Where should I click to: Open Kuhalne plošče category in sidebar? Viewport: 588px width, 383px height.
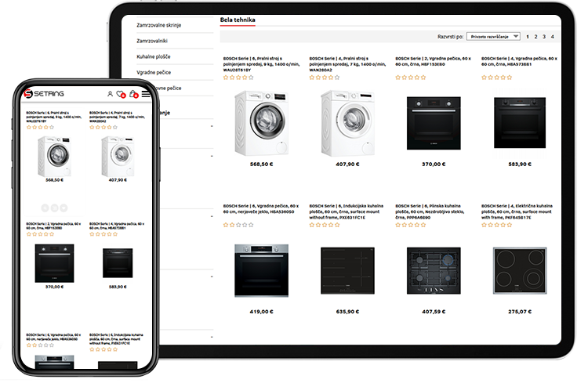(153, 57)
